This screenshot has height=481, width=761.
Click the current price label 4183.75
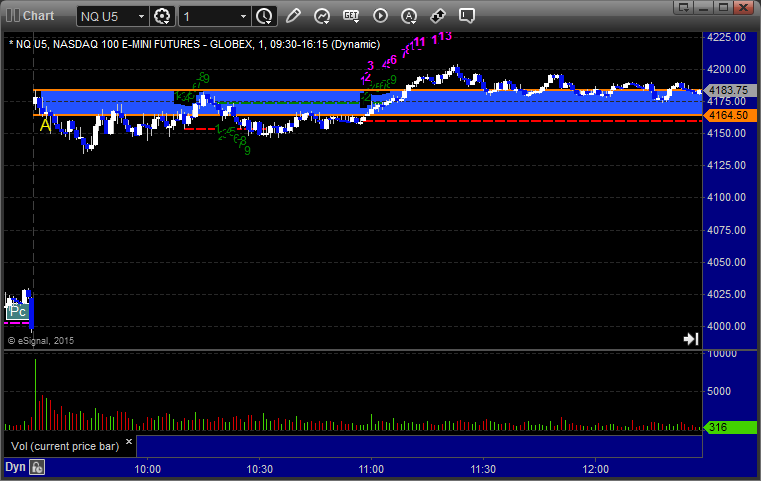730,90
